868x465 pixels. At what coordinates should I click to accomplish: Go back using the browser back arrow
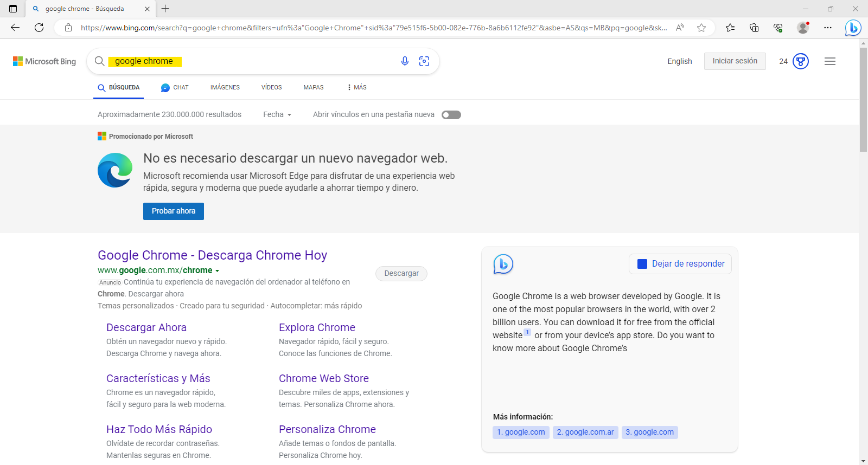click(x=15, y=28)
